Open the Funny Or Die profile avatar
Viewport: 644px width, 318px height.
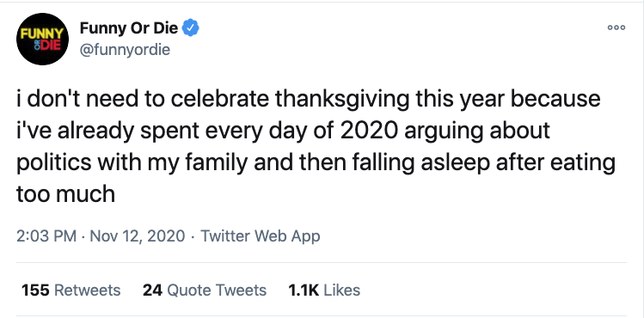42,39
